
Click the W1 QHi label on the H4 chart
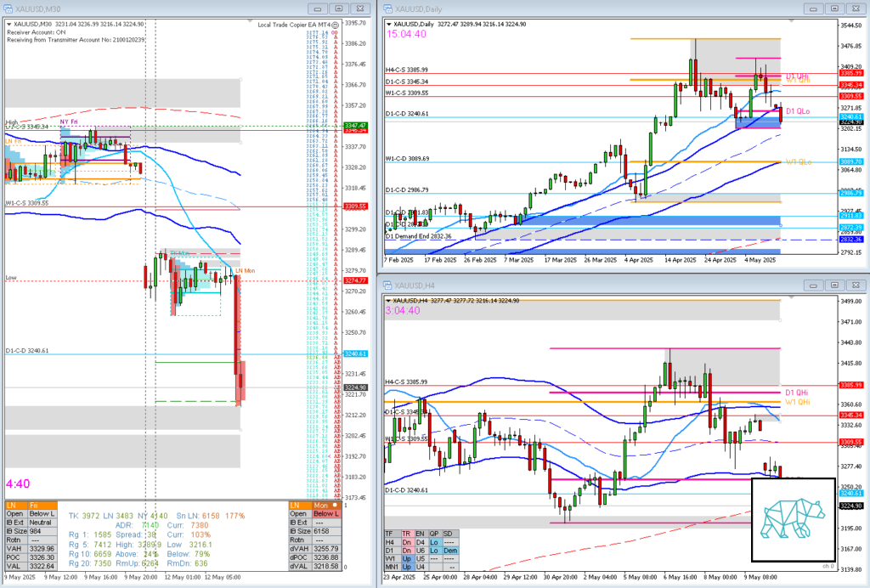[797, 402]
